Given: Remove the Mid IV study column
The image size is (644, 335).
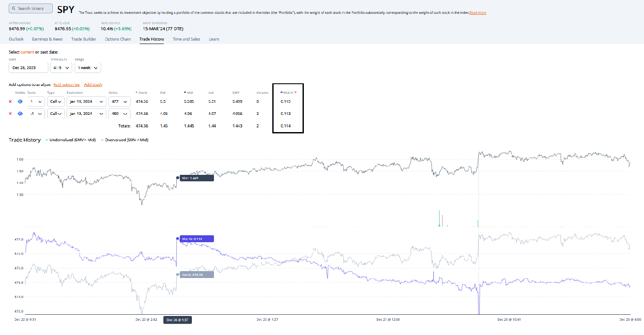Looking at the screenshot, I should (296, 92).
